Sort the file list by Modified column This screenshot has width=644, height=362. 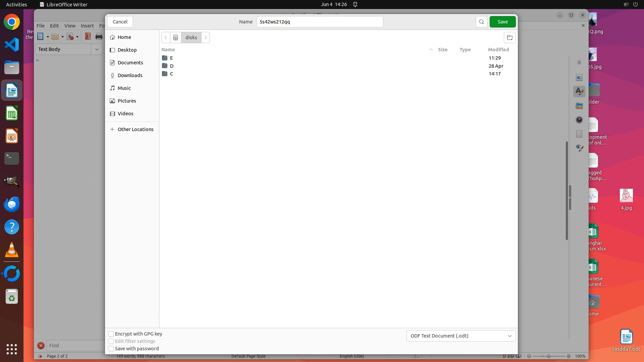(x=498, y=50)
